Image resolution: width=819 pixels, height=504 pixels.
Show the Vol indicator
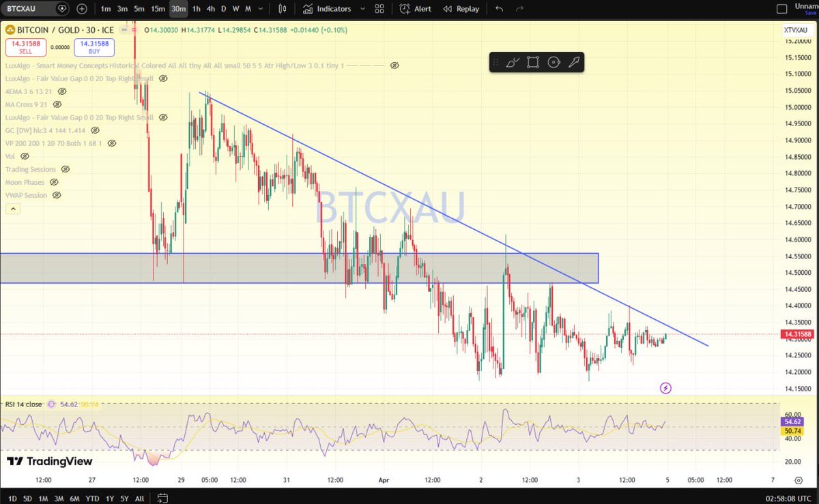(x=24, y=156)
